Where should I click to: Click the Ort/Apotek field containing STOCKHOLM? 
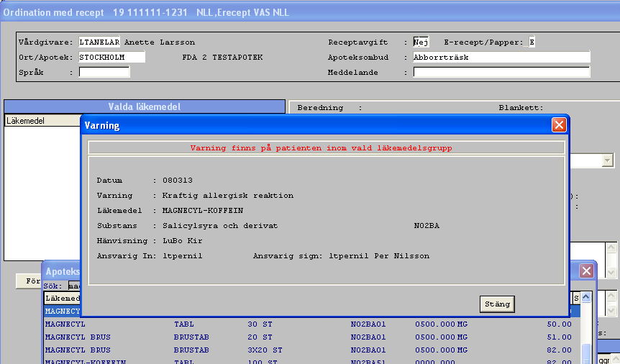click(x=112, y=57)
